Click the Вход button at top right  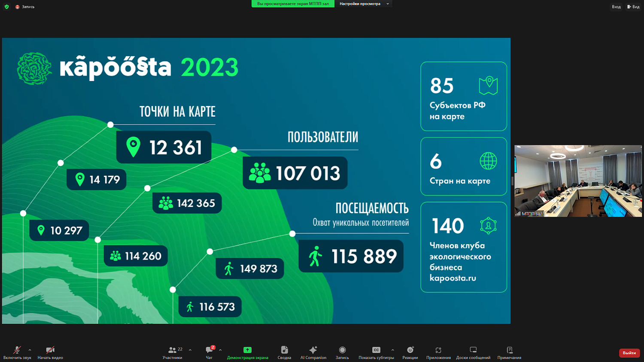[x=616, y=7]
